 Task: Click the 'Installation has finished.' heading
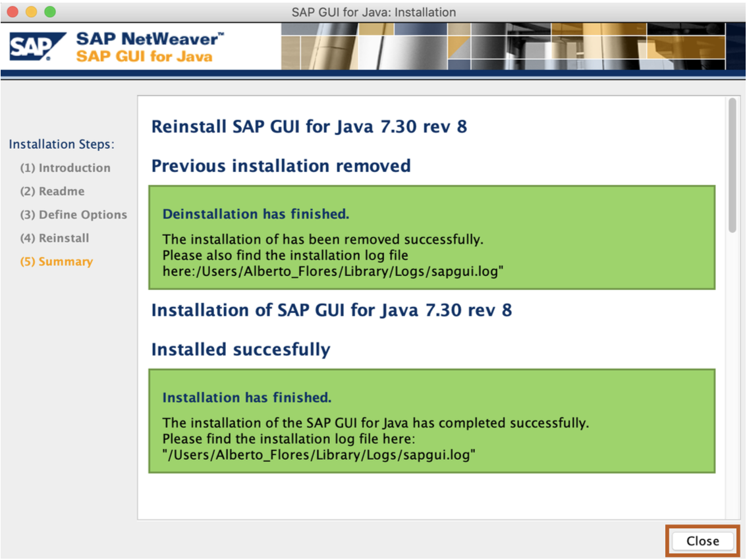pos(246,397)
